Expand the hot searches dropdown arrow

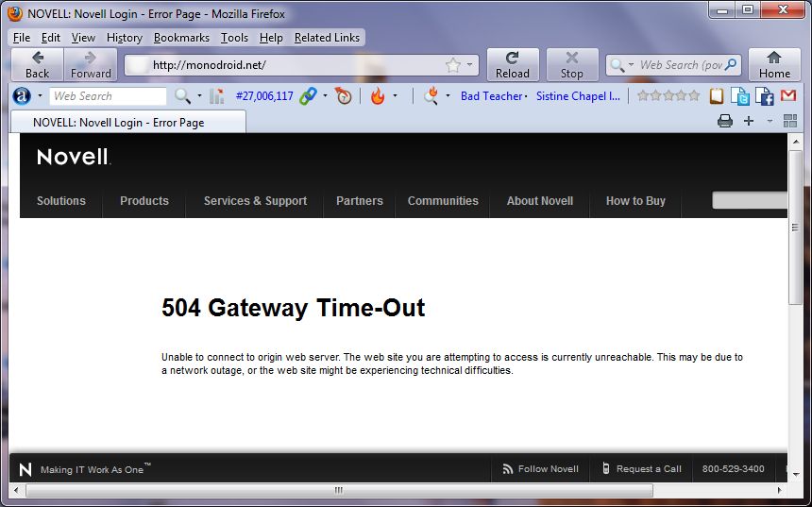point(448,95)
